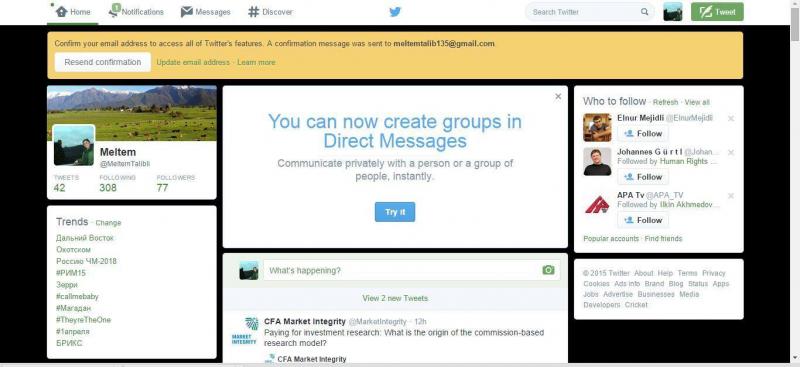
Task: Open @MeltemTalibli handle link
Action: click(125, 164)
